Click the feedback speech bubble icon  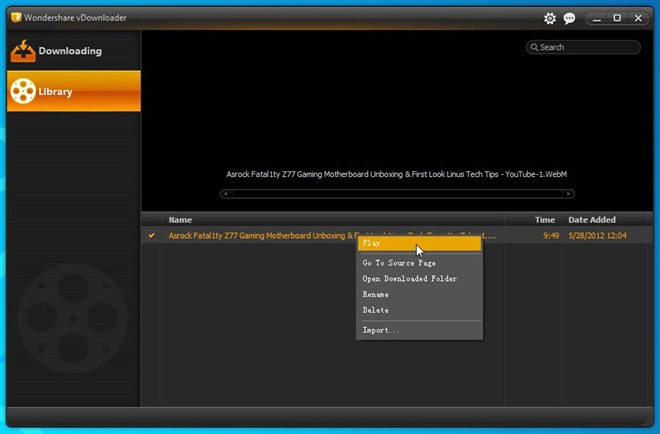(570, 18)
